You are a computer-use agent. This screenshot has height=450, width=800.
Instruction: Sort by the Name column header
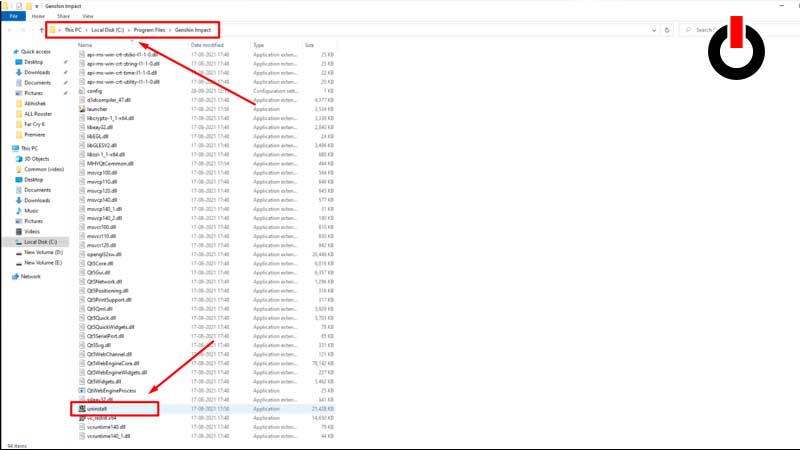(x=85, y=45)
